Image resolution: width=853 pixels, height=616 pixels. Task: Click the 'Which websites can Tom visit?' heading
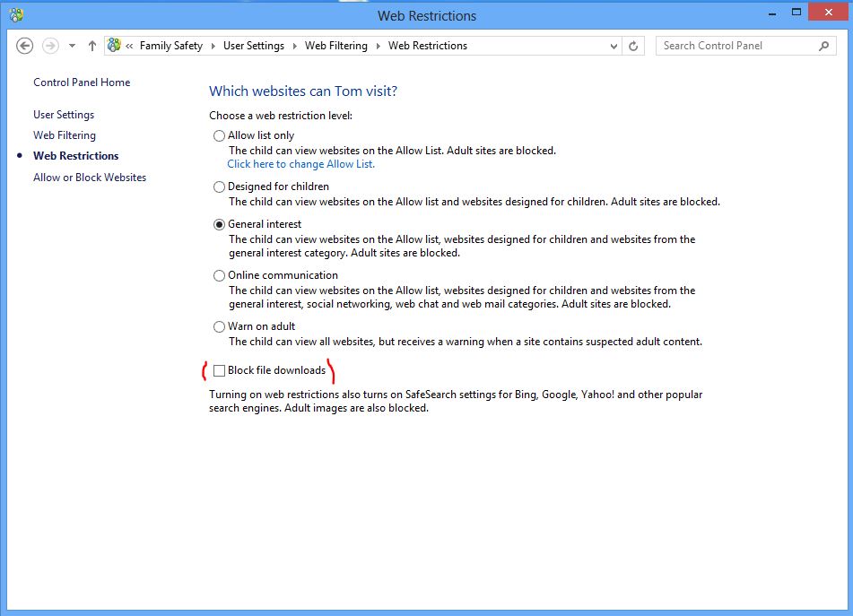pyautogui.click(x=303, y=91)
